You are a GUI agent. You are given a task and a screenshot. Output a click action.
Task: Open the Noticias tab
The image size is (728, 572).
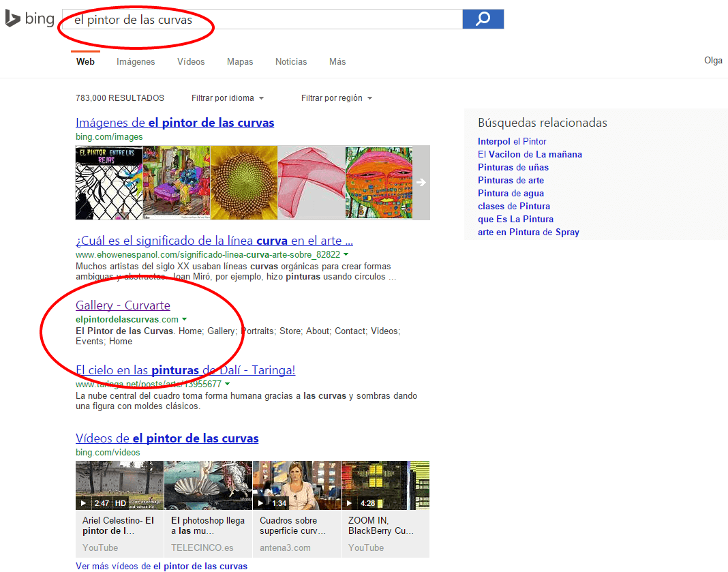click(291, 61)
